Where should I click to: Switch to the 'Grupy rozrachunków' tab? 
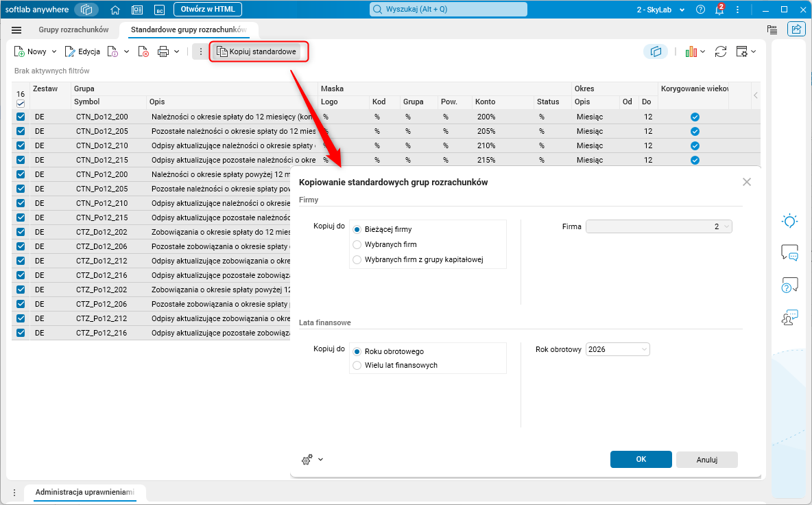73,30
